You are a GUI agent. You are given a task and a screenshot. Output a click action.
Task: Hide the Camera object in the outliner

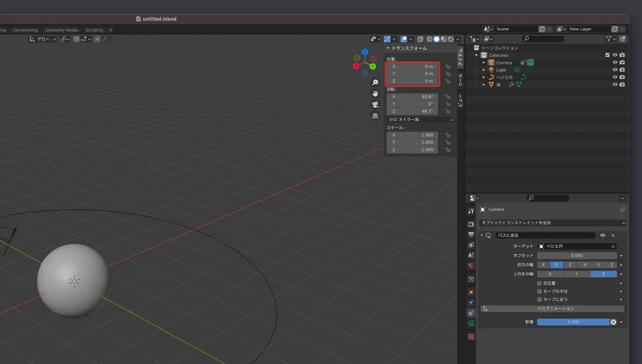[615, 63]
